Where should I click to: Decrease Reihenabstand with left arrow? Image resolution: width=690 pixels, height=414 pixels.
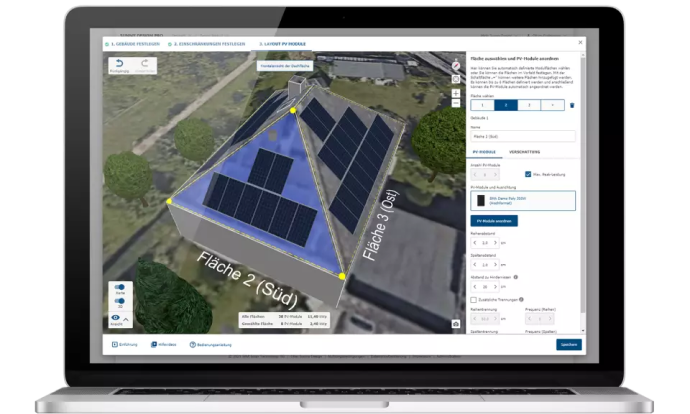pos(475,243)
